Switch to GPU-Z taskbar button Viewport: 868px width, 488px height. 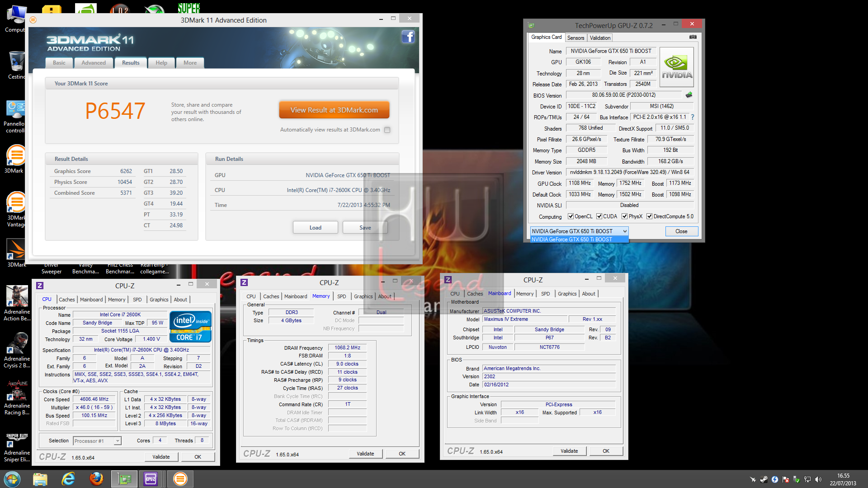click(124, 479)
